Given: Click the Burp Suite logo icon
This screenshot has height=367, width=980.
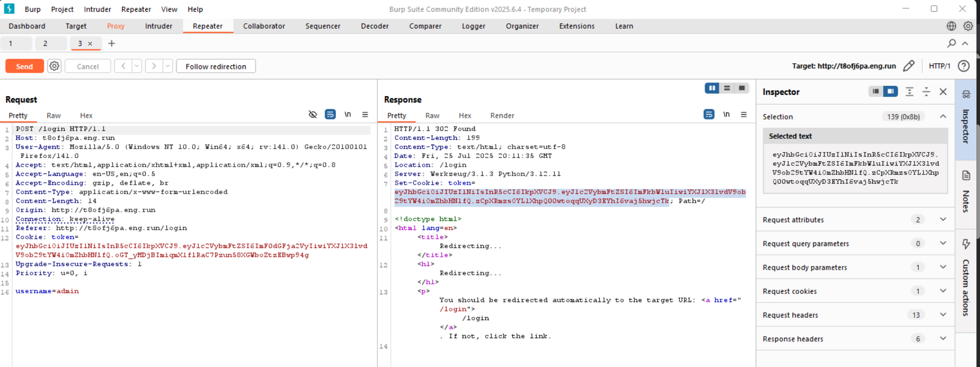Looking at the screenshot, I should tap(9, 9).
